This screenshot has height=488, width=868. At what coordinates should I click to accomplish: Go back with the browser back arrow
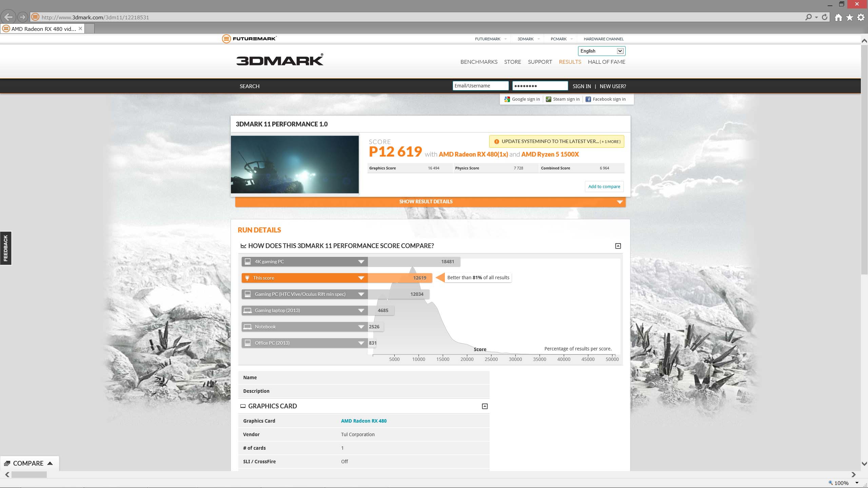(x=8, y=17)
